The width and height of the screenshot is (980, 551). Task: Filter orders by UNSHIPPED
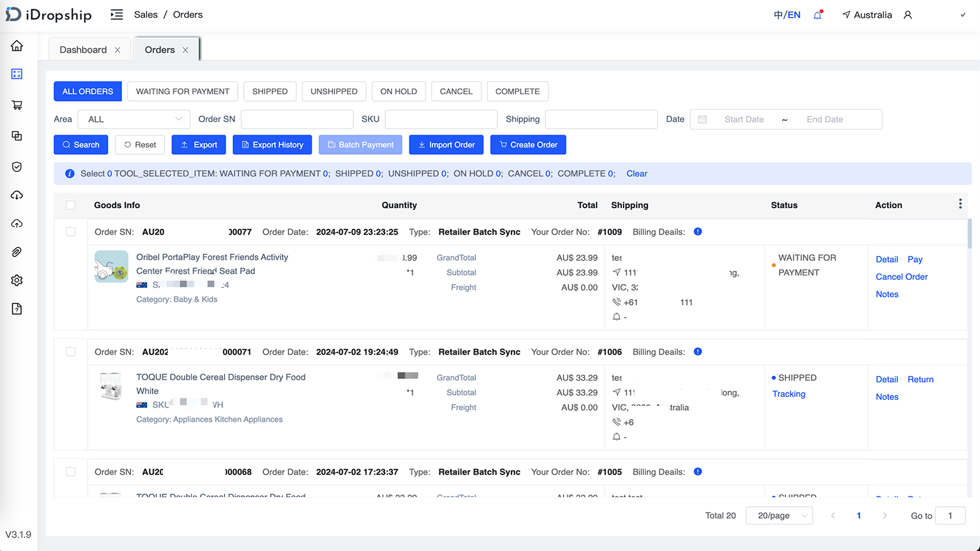pyautogui.click(x=334, y=91)
